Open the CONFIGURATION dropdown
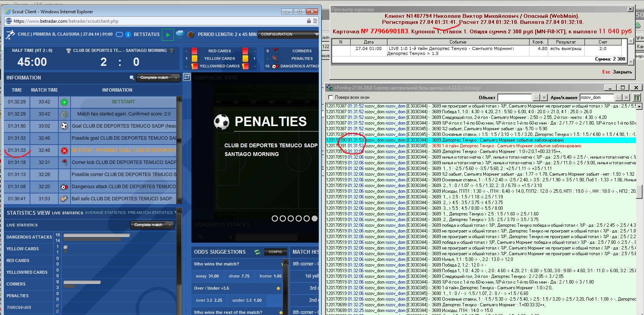 (288, 34)
